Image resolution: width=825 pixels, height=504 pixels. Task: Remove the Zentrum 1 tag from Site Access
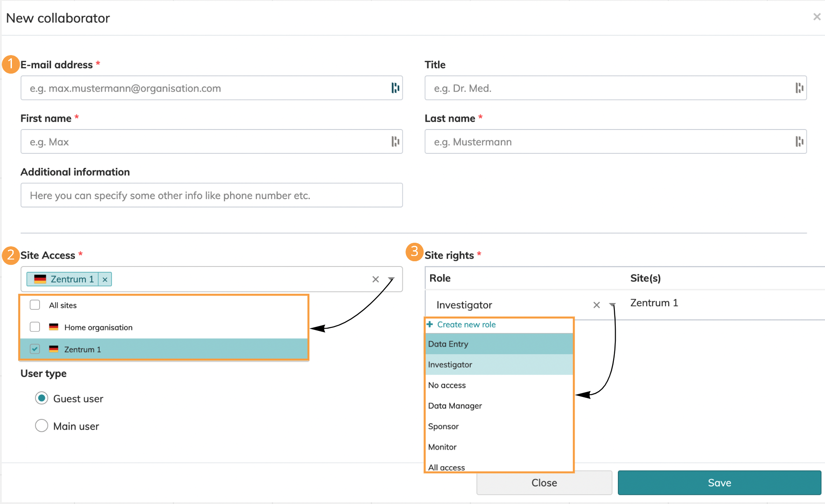[x=105, y=279]
